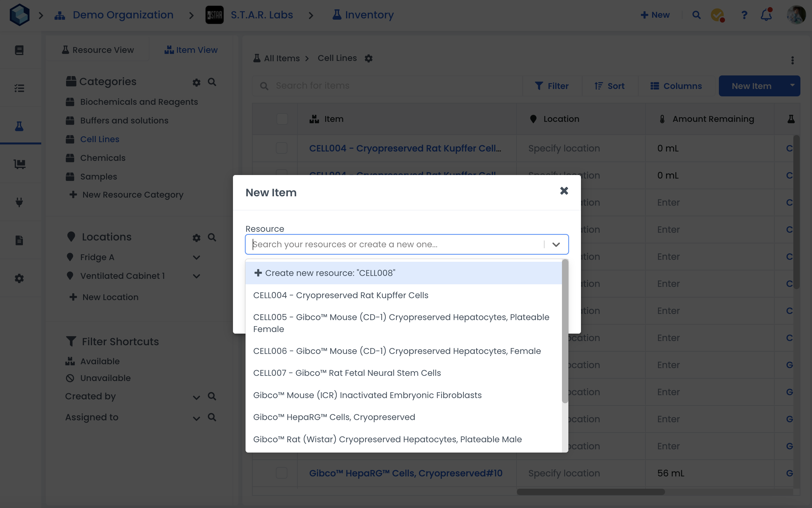Select Create new resource CELL008 option

tap(330, 273)
